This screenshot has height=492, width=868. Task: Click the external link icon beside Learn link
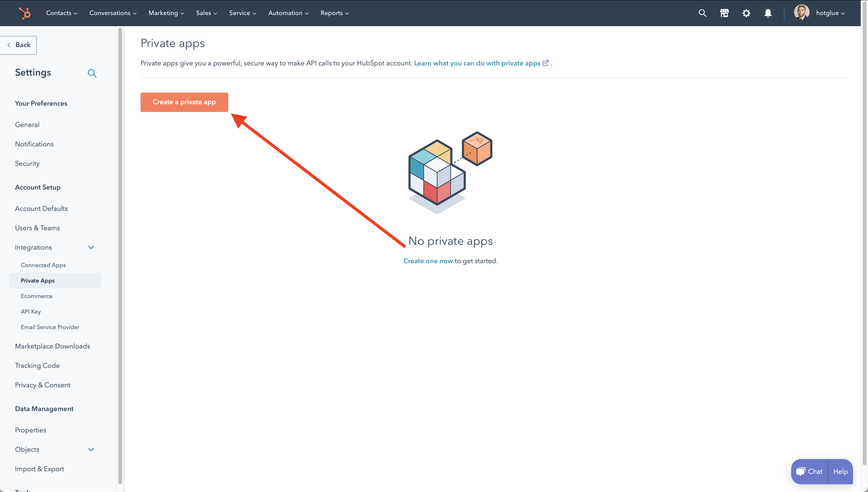[545, 63]
